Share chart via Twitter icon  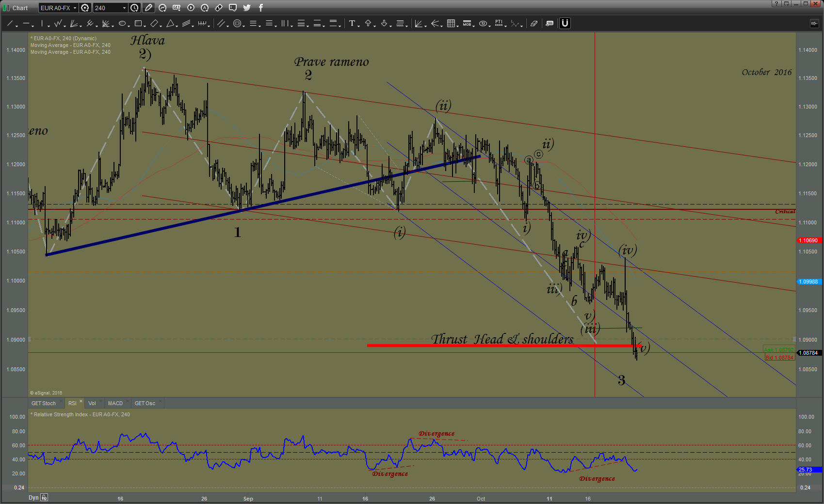tap(247, 8)
